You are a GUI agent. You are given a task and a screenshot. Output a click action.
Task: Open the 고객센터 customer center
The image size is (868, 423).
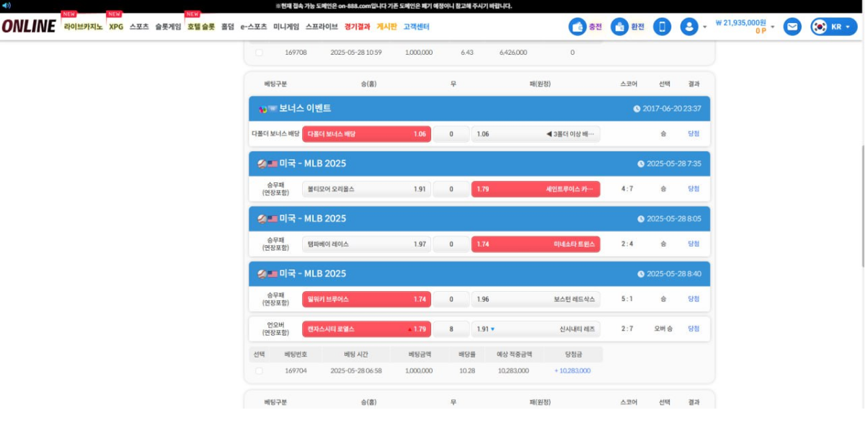tap(416, 27)
